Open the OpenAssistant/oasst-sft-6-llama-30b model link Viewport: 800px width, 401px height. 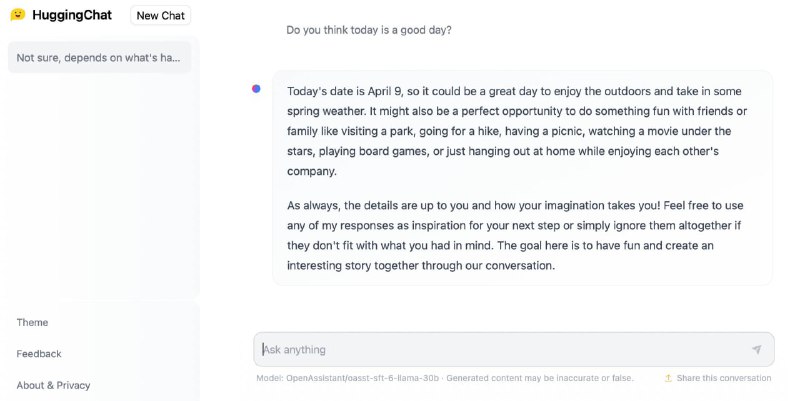(362, 378)
